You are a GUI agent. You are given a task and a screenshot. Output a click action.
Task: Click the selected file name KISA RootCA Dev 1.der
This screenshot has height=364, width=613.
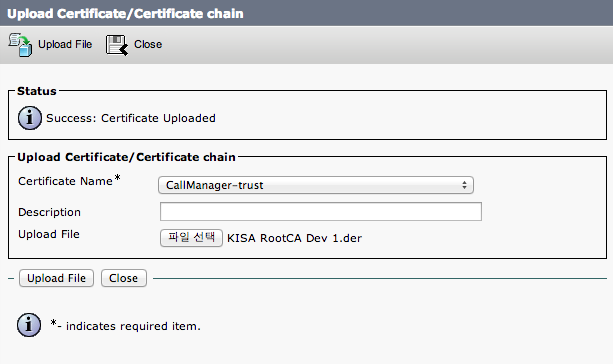tap(294, 238)
